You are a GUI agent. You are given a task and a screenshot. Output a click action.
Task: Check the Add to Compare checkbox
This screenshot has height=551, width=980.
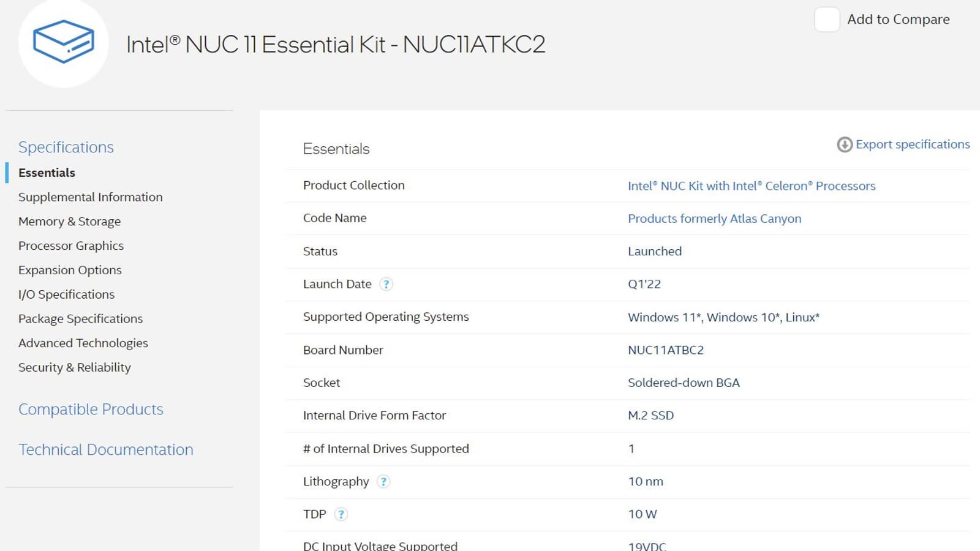826,20
